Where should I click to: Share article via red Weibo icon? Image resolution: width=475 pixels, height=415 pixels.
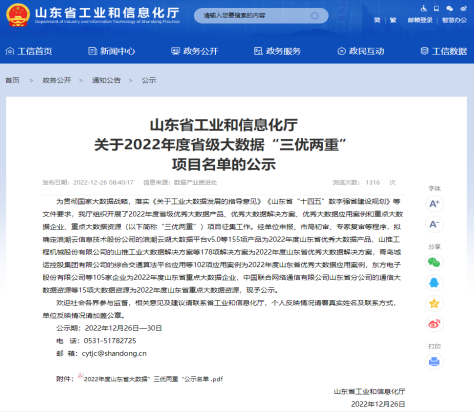434,324
